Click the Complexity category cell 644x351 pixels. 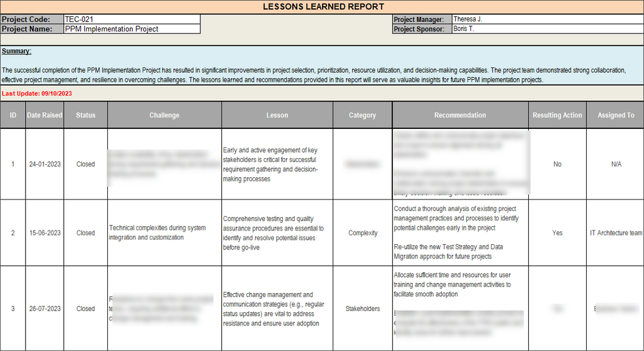point(363,233)
